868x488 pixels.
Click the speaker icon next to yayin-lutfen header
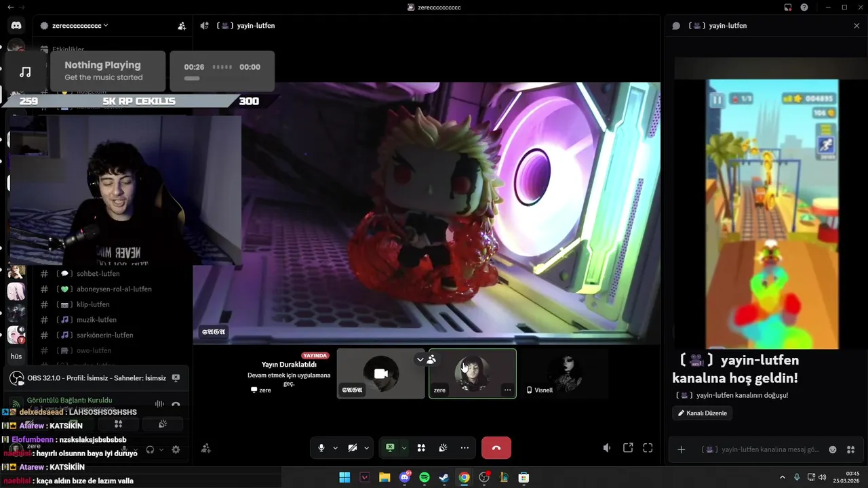coord(205,26)
